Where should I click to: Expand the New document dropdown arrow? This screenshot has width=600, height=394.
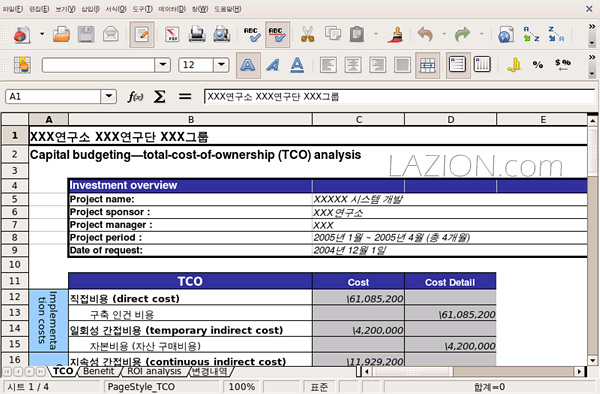[x=42, y=34]
